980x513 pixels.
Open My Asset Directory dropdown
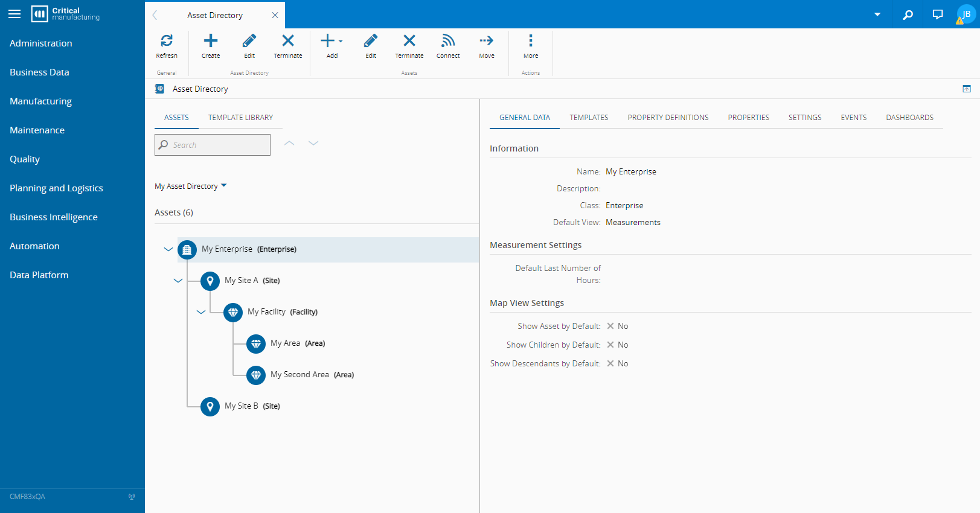(x=190, y=186)
